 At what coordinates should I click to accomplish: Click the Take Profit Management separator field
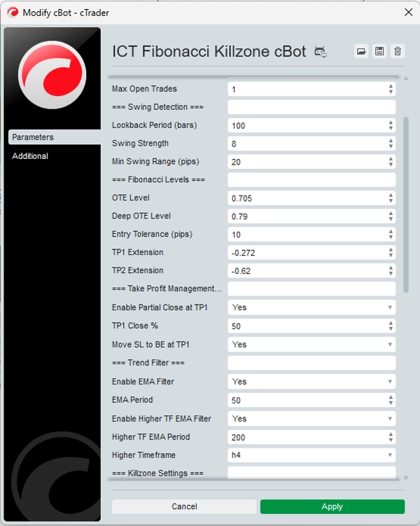click(x=311, y=289)
